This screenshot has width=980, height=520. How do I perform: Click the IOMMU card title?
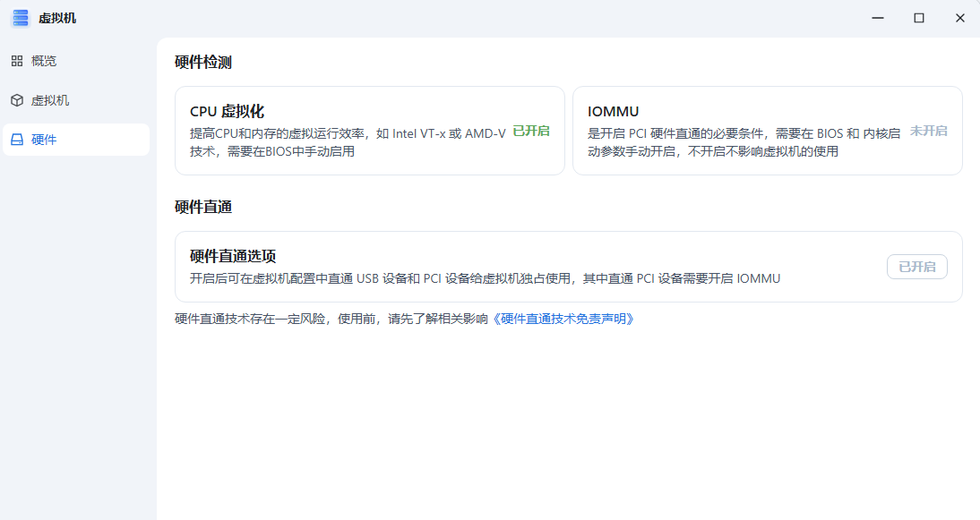(x=613, y=112)
